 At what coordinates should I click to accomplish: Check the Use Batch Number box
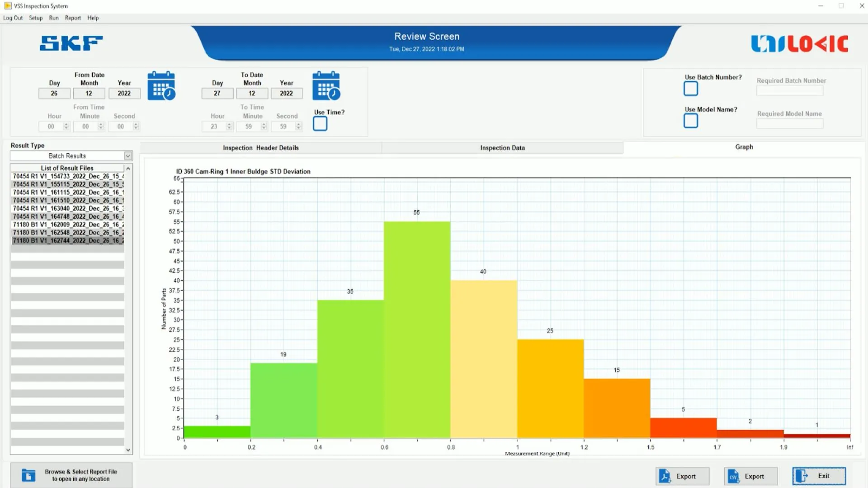(690, 89)
